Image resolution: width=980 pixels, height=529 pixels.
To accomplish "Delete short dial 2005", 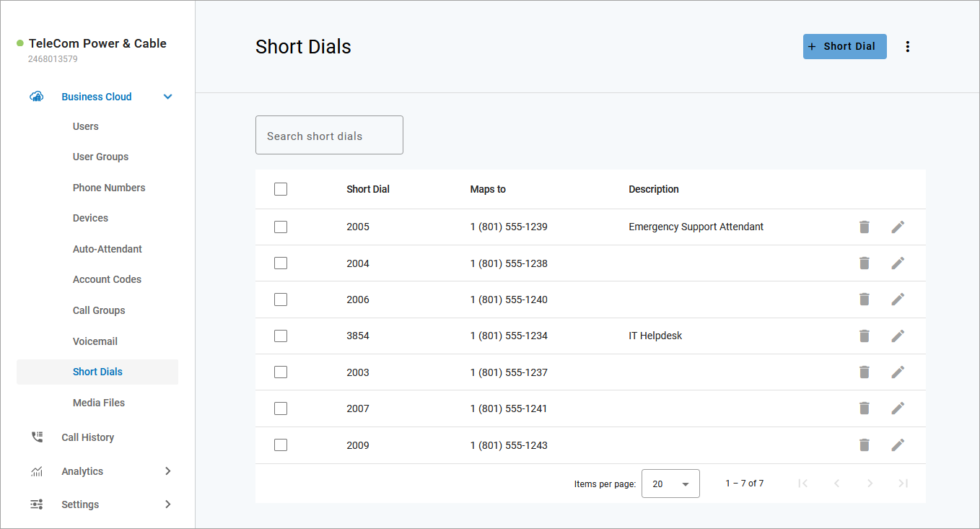I will (865, 227).
